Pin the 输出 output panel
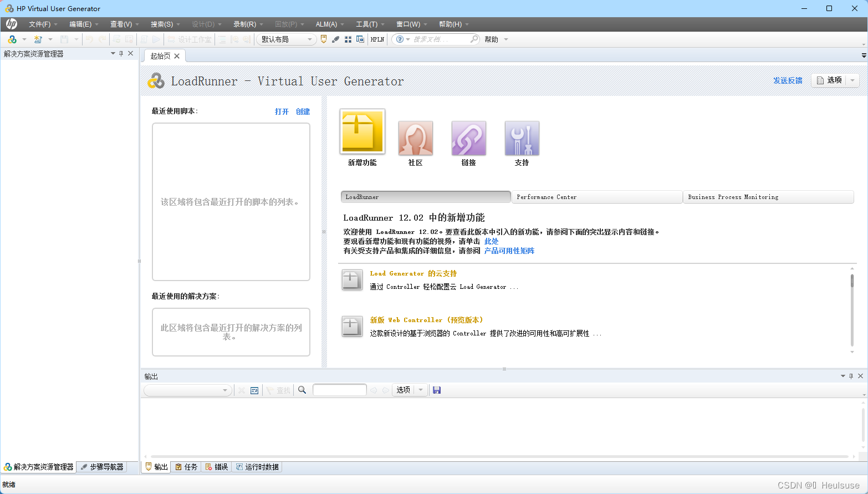Viewport: 868px width, 494px height. click(x=851, y=376)
